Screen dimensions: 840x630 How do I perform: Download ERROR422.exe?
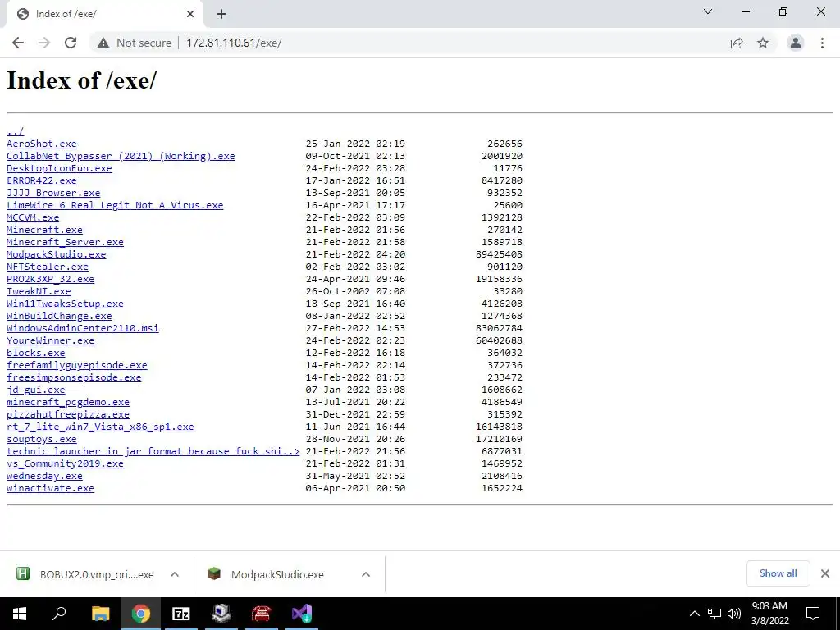tap(42, 180)
